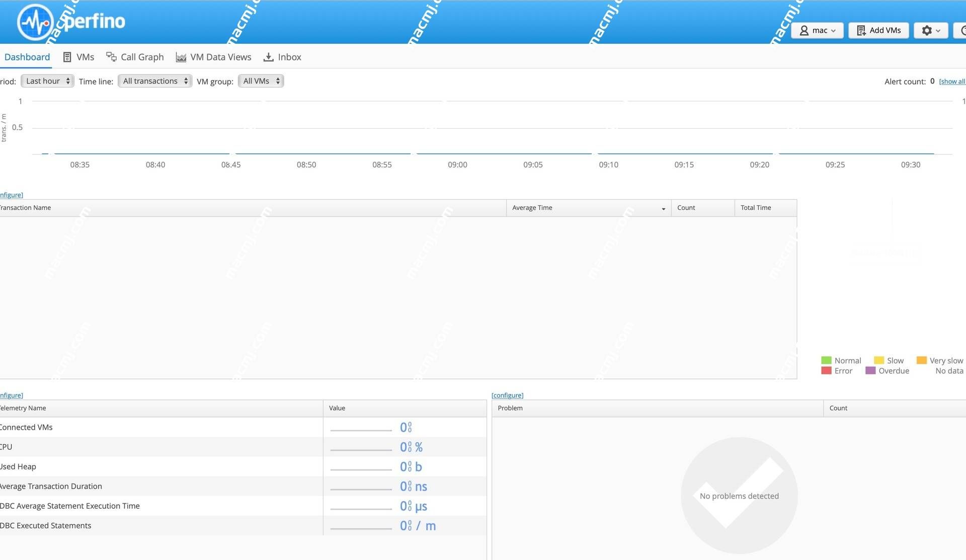The height and width of the screenshot is (560, 966).
Task: Open the All transactions time line dropdown
Action: (x=155, y=81)
